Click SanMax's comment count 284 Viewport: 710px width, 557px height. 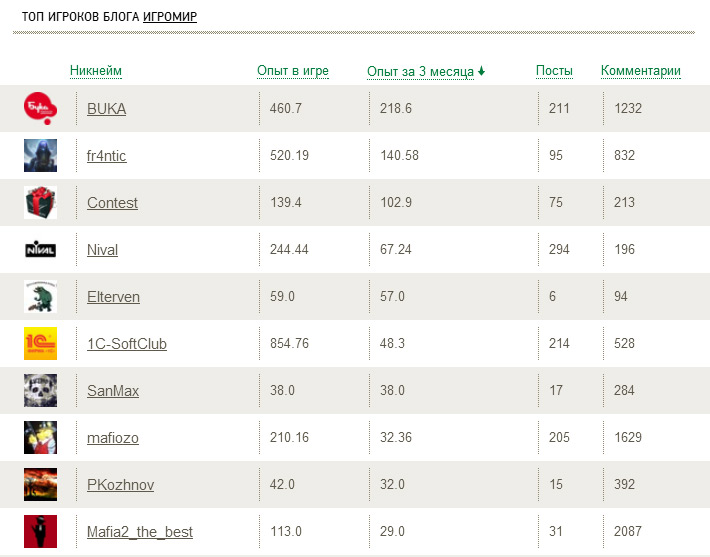624,390
